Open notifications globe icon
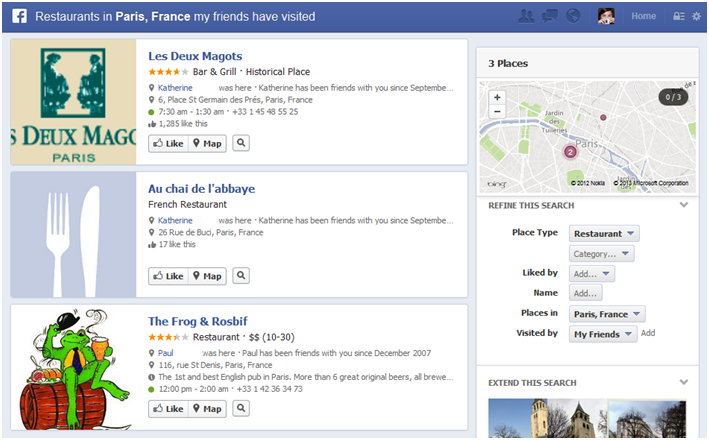The height and width of the screenshot is (440, 709). click(x=573, y=16)
